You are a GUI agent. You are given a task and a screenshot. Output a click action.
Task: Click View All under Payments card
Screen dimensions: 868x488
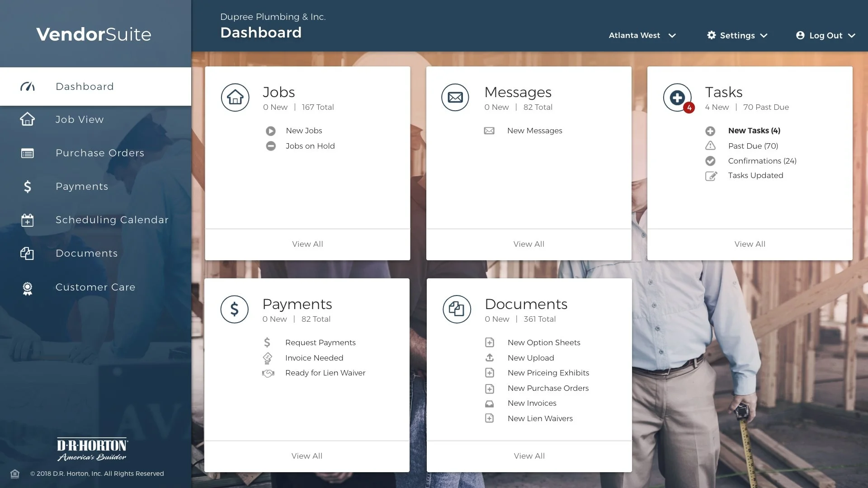307,456
